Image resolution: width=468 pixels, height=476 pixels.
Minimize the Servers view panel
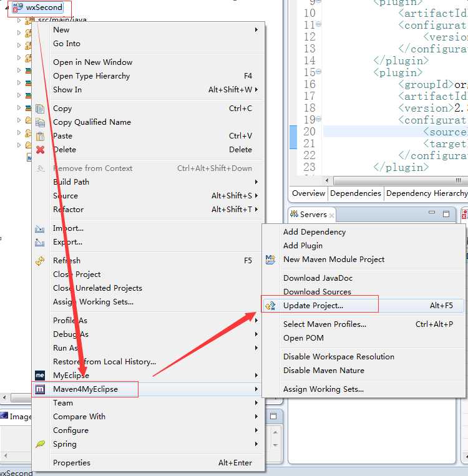point(432,213)
